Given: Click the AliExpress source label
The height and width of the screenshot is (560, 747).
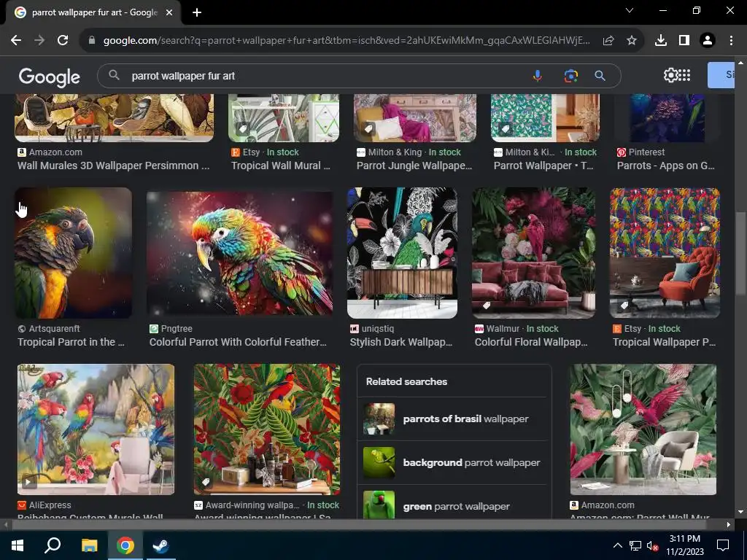Looking at the screenshot, I should 50,505.
